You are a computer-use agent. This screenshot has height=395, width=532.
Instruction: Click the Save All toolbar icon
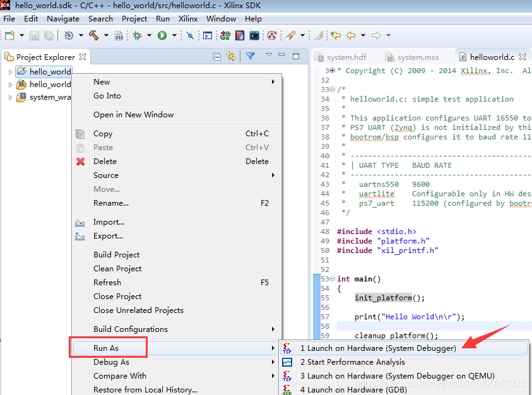[x=49, y=35]
